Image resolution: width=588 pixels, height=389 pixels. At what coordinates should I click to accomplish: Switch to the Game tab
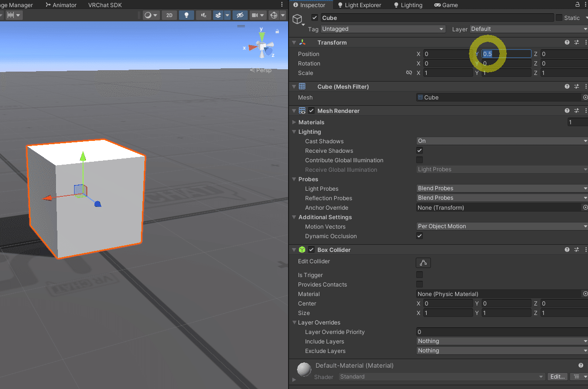pyautogui.click(x=446, y=5)
